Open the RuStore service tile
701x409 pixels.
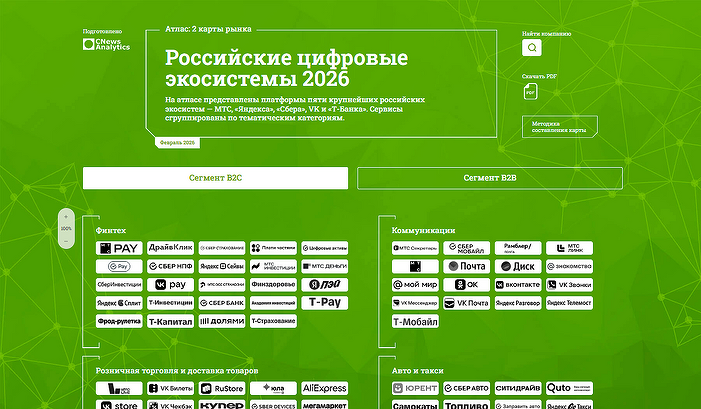click(x=222, y=388)
